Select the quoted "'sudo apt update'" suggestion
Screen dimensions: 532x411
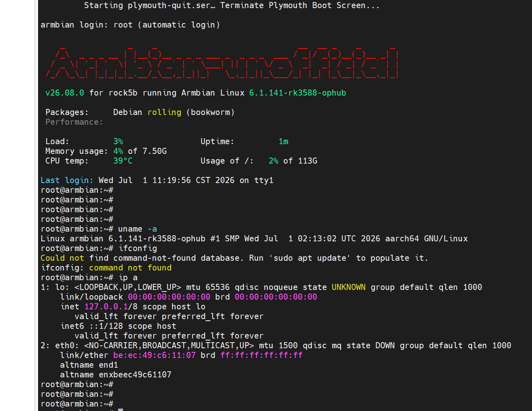click(310, 258)
